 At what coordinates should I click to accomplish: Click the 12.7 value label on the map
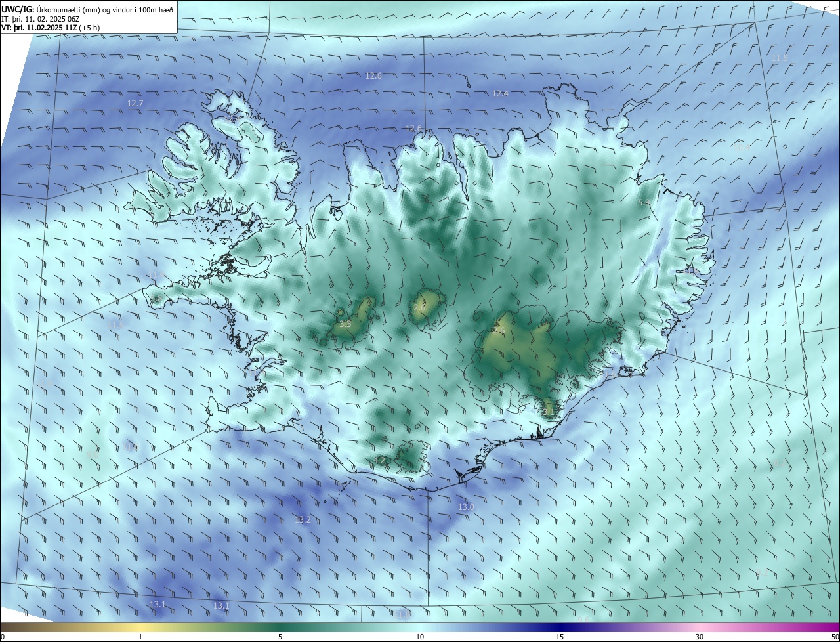coord(135,104)
